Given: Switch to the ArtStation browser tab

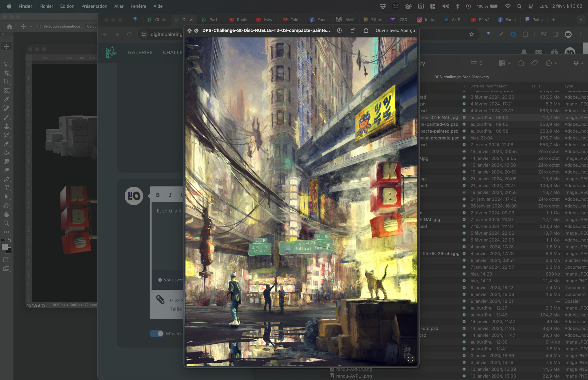Looking at the screenshot, I should [454, 20].
